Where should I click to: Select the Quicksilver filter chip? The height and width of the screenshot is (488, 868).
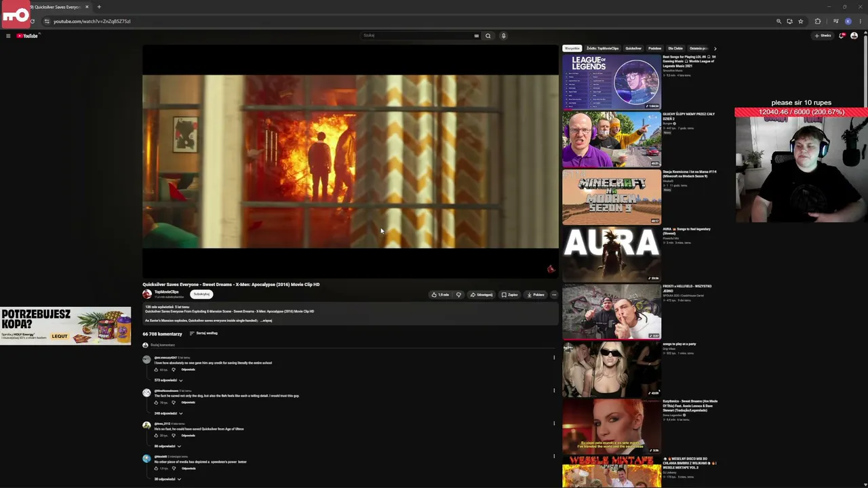tap(633, 49)
